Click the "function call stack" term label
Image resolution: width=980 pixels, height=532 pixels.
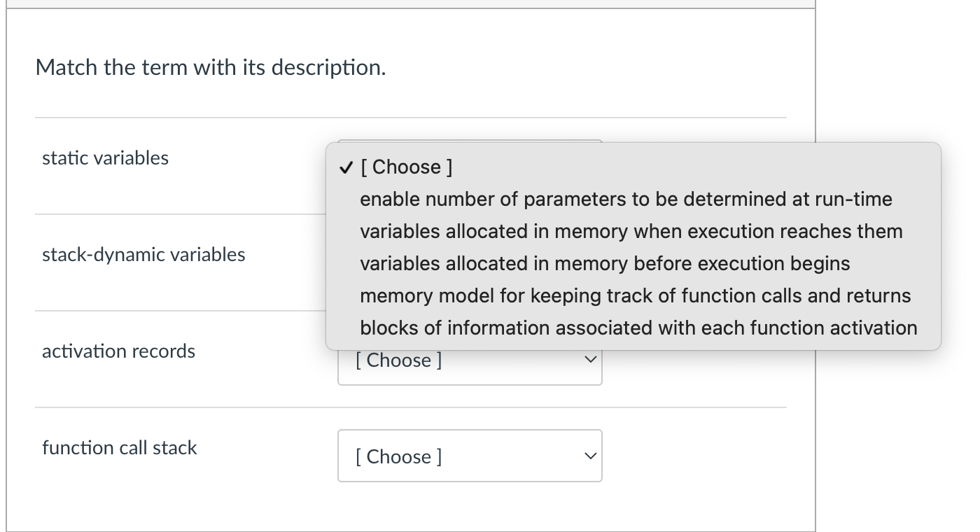pyautogui.click(x=119, y=447)
